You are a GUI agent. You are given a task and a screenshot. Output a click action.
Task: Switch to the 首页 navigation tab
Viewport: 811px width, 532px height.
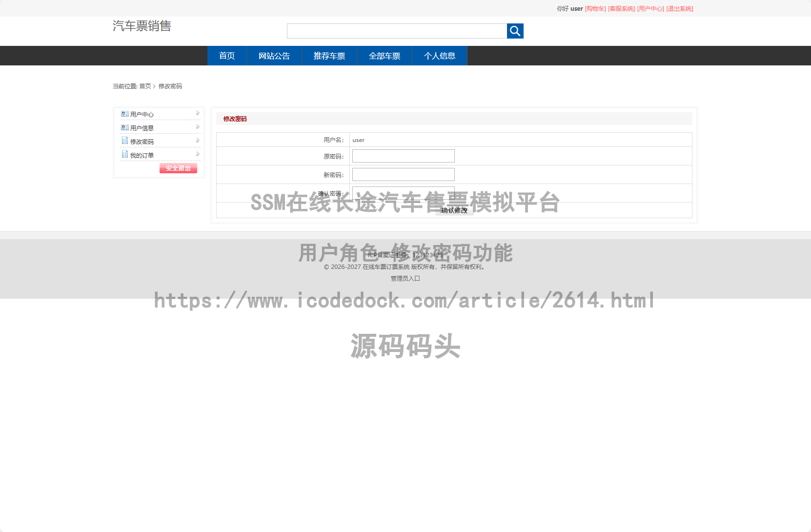(x=226, y=56)
